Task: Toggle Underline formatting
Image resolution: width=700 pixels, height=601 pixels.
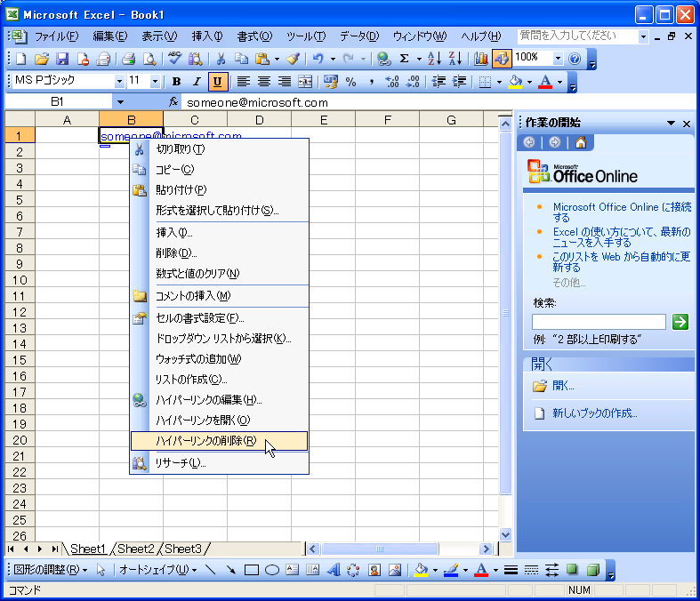Action: 217,82
